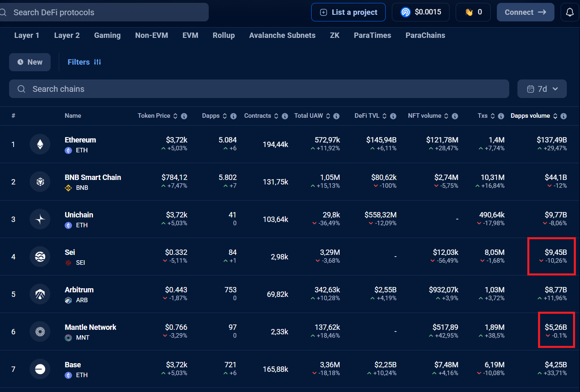Show Token Price info tooltip icon

tap(184, 116)
